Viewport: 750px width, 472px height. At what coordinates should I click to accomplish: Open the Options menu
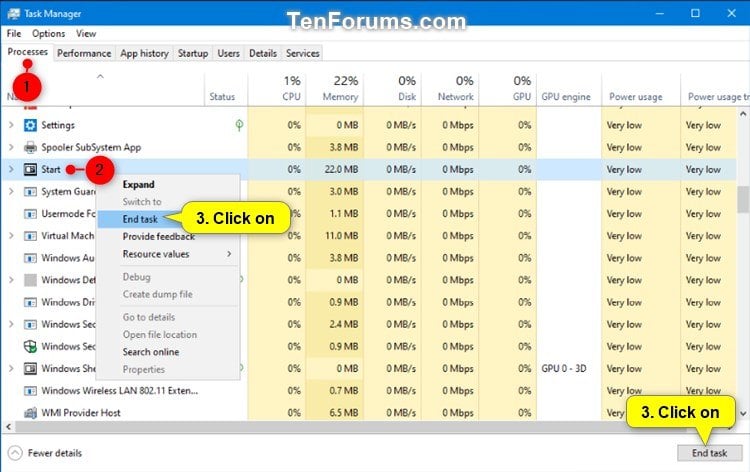click(48, 33)
